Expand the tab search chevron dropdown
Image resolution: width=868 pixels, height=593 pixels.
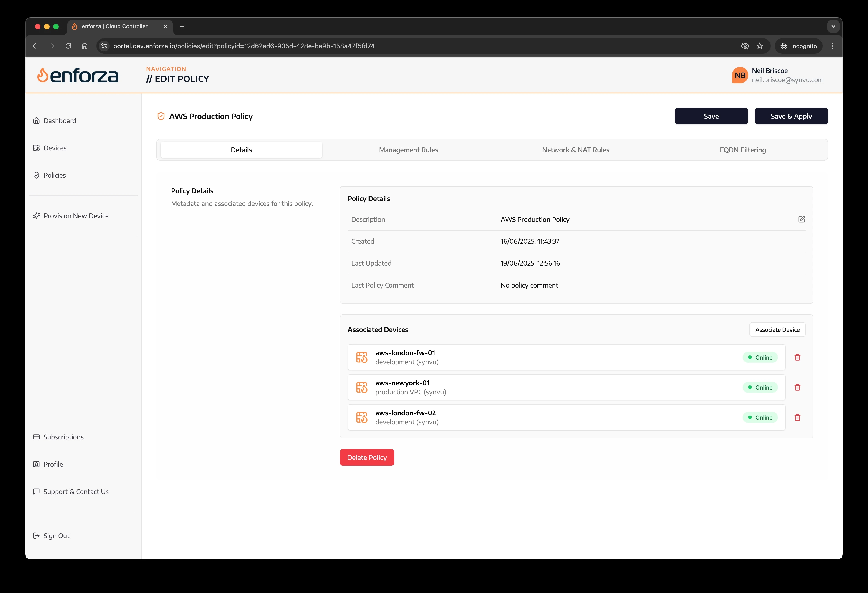(833, 27)
